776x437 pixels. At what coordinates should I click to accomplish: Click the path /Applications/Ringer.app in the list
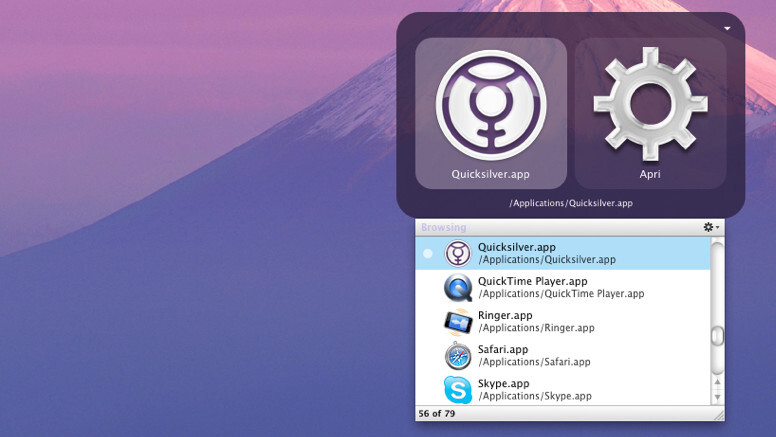click(x=536, y=328)
